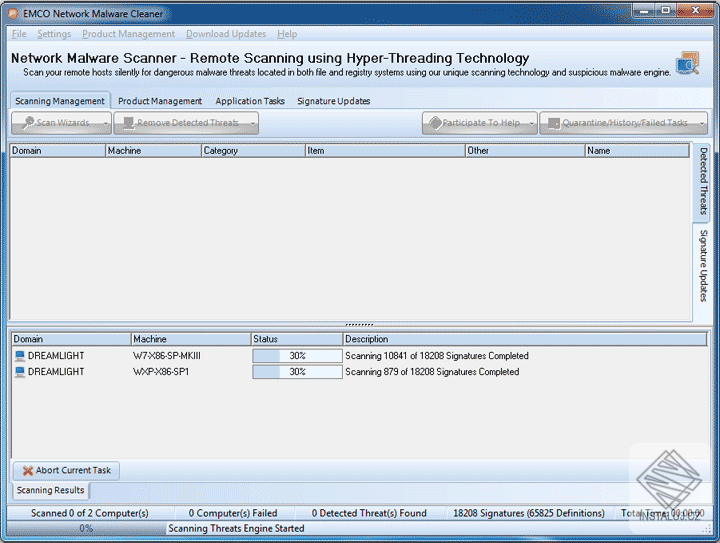Click the splitter grip between the two panes

click(x=359, y=325)
